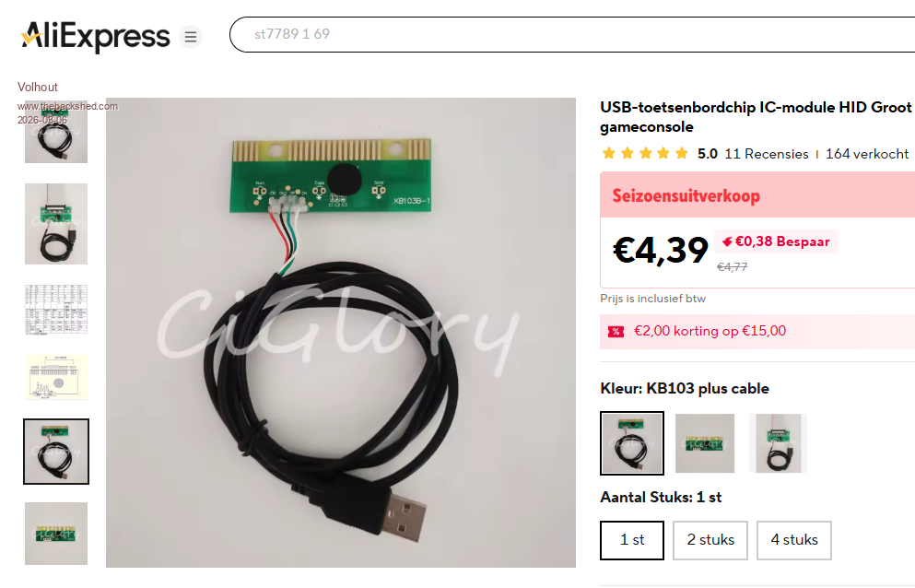Select the KB103 plus cable color variant

(x=632, y=443)
